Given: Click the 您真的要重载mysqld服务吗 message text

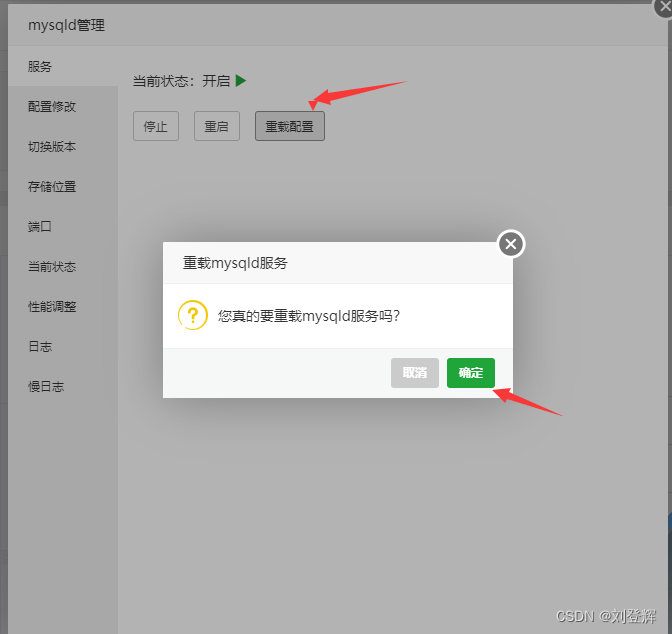Looking at the screenshot, I should 309,316.
